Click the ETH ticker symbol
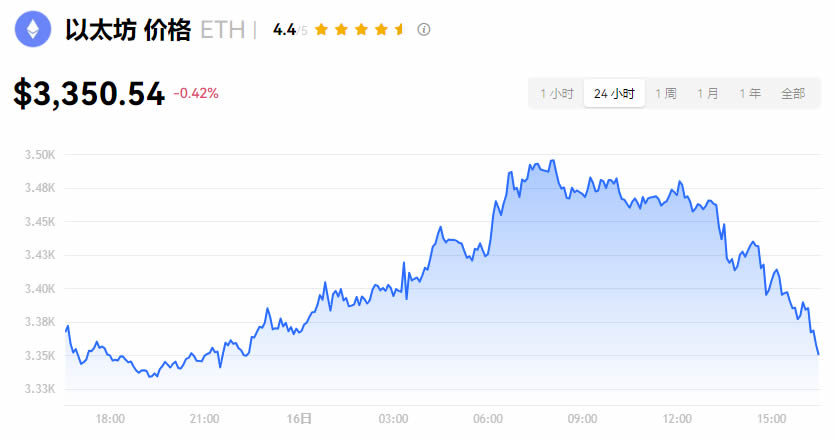The width and height of the screenshot is (835, 440). point(222,30)
